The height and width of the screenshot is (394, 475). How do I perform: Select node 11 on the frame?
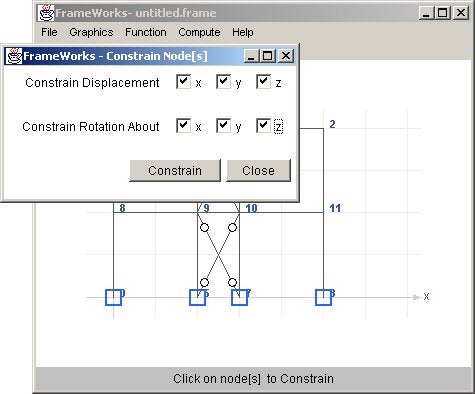coord(323,212)
